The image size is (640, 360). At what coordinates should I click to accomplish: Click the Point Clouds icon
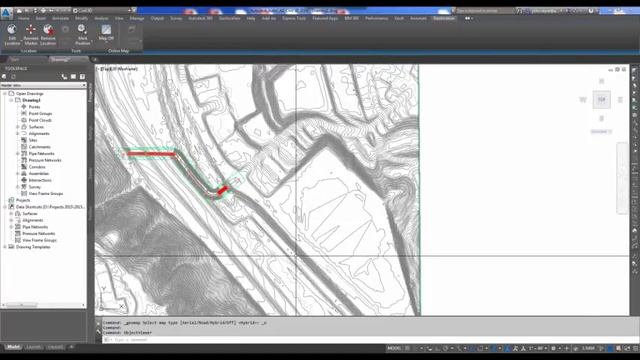[x=24, y=120]
